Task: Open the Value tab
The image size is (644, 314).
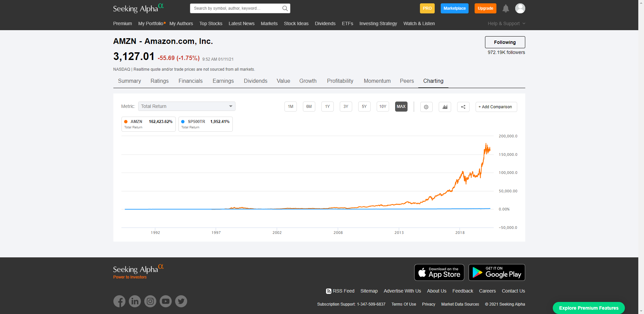Action: tap(283, 81)
